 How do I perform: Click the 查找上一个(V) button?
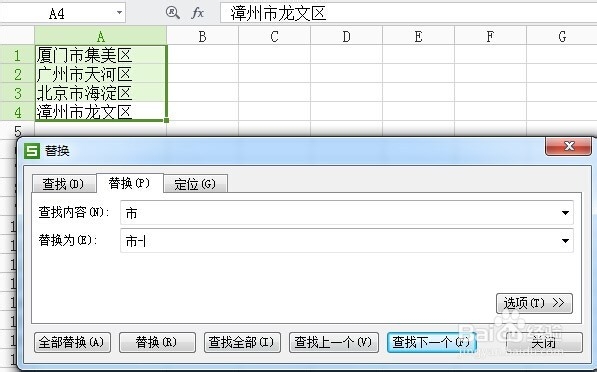tap(334, 342)
